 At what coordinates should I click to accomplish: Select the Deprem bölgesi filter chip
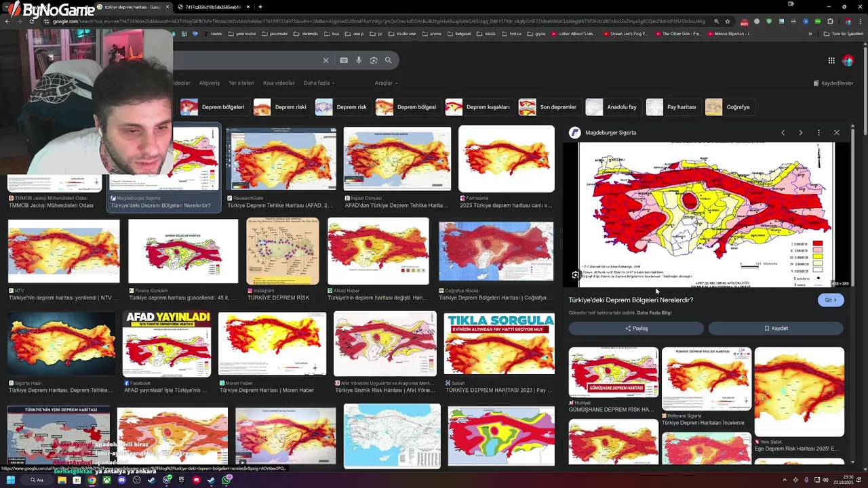tap(407, 107)
